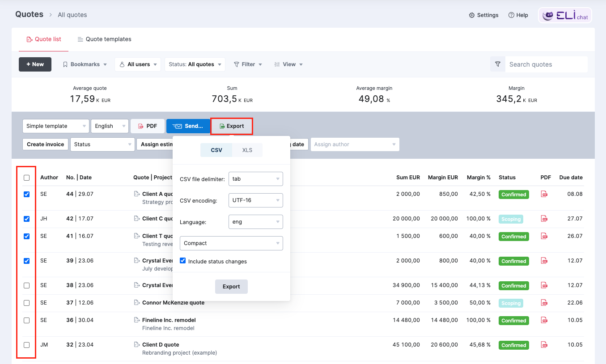Image resolution: width=606 pixels, height=364 pixels.
Task: Select the XLS export format tab
Action: point(247,150)
